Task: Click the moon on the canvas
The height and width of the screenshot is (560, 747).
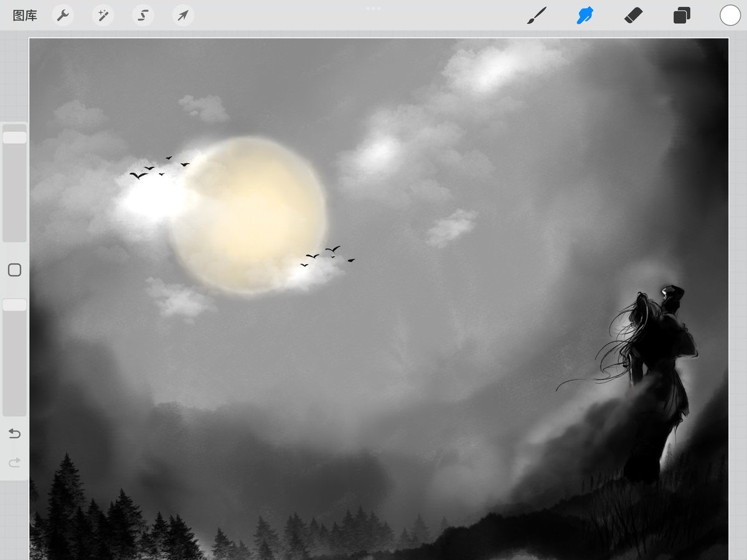Action: 248,215
